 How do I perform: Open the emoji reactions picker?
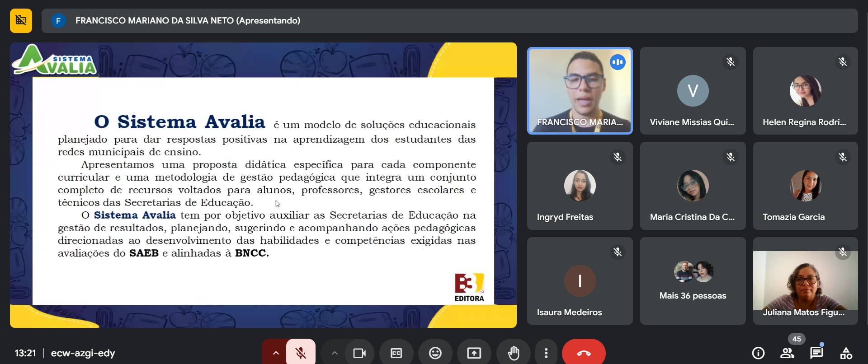pos(435,353)
